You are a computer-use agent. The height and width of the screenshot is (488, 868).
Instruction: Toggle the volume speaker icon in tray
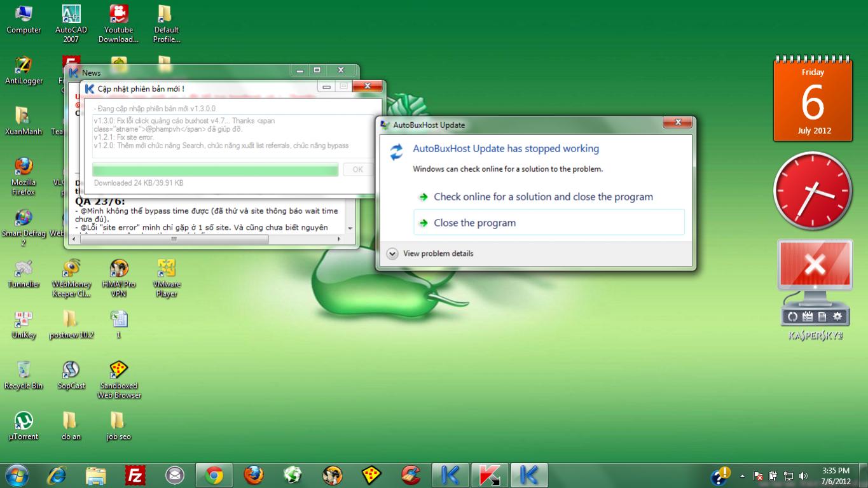click(x=803, y=475)
